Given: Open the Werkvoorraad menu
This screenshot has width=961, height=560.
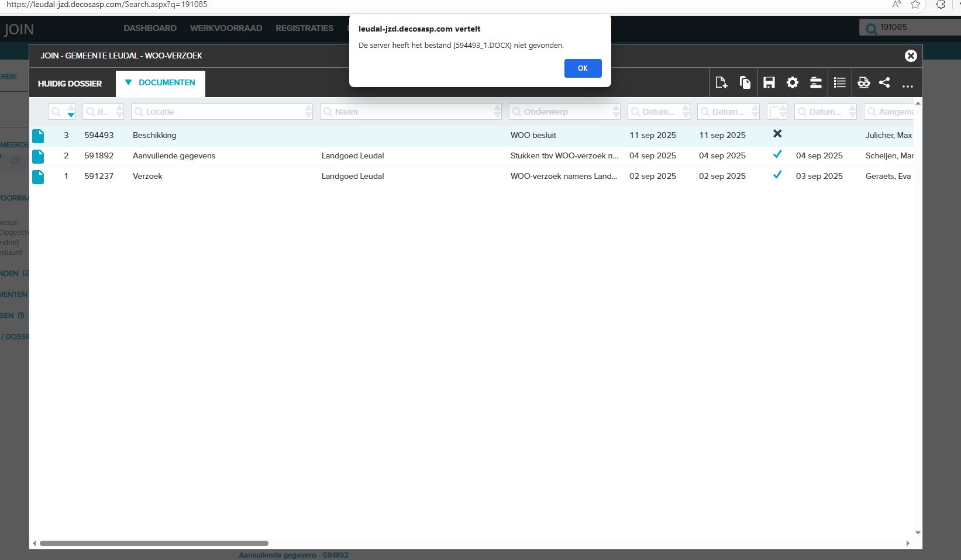Looking at the screenshot, I should (226, 28).
